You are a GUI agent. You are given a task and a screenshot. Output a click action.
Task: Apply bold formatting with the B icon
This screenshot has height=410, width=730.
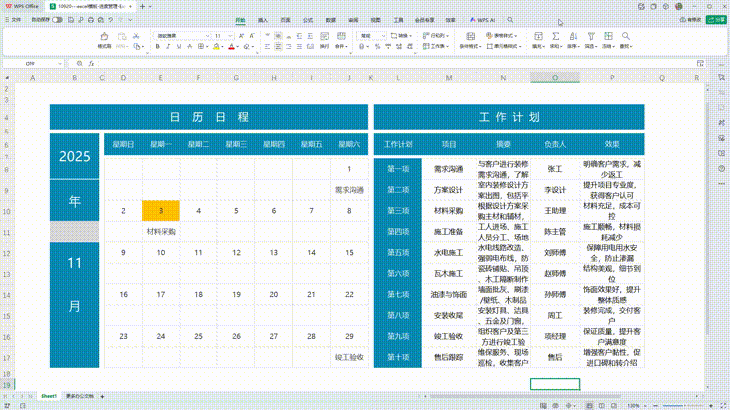point(159,46)
